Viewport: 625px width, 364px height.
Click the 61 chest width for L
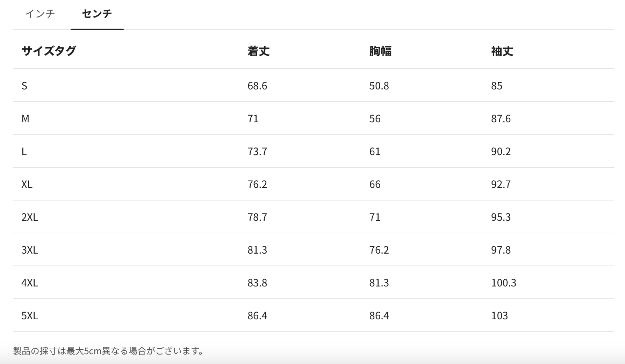pos(375,152)
